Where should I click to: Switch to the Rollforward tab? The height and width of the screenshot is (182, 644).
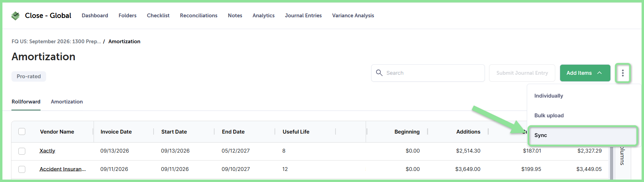[x=26, y=102]
